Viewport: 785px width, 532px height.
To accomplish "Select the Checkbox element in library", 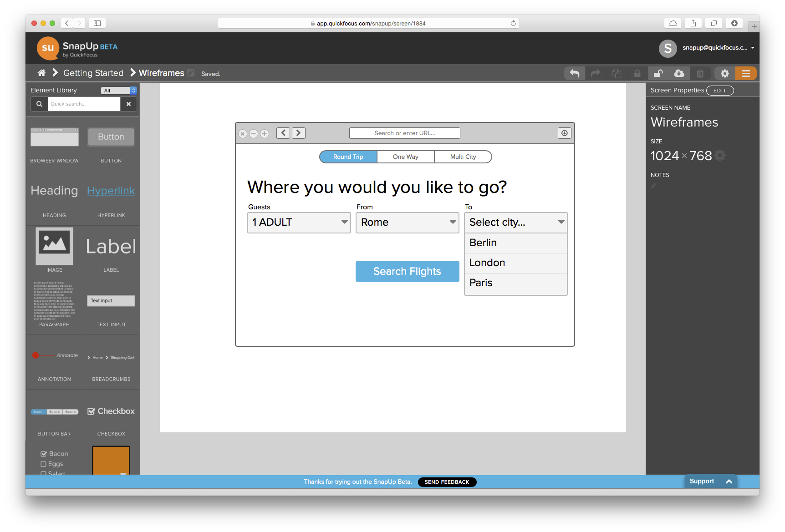I will click(x=111, y=417).
